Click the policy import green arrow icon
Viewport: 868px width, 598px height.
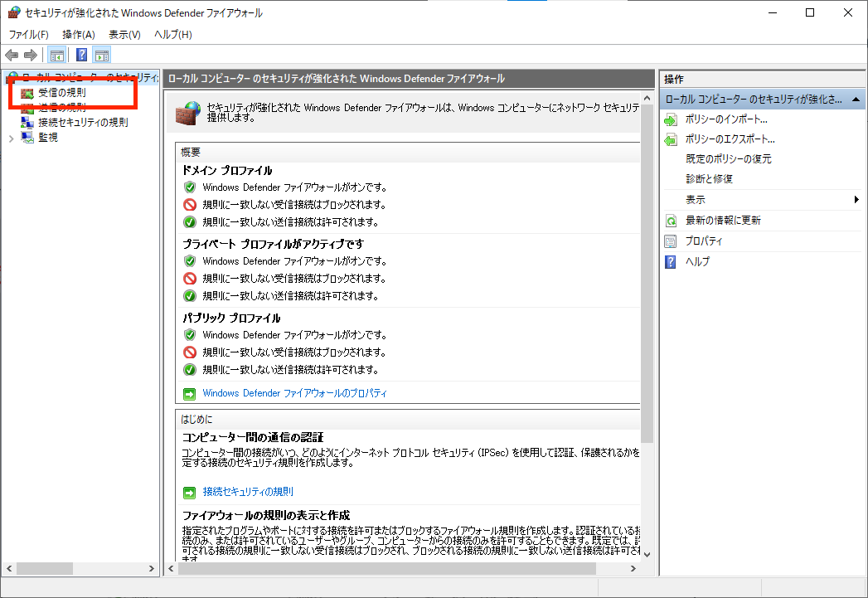pos(671,119)
